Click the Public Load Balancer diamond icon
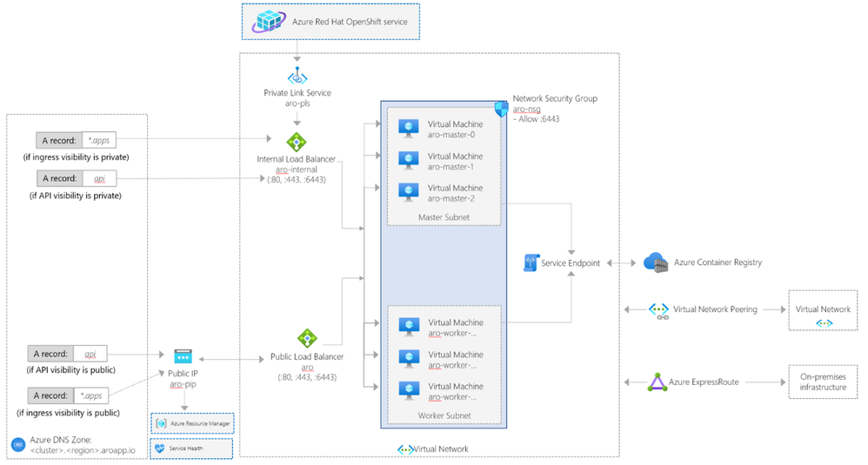 pos(307,338)
